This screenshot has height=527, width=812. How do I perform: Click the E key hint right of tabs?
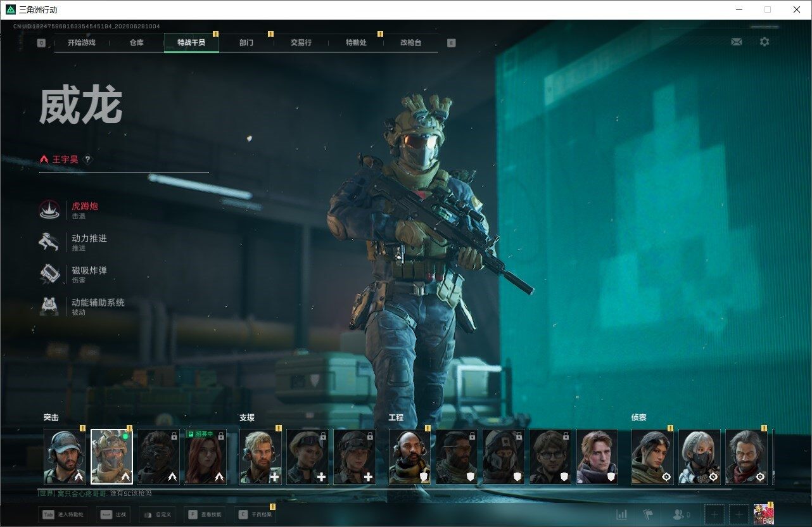[451, 43]
